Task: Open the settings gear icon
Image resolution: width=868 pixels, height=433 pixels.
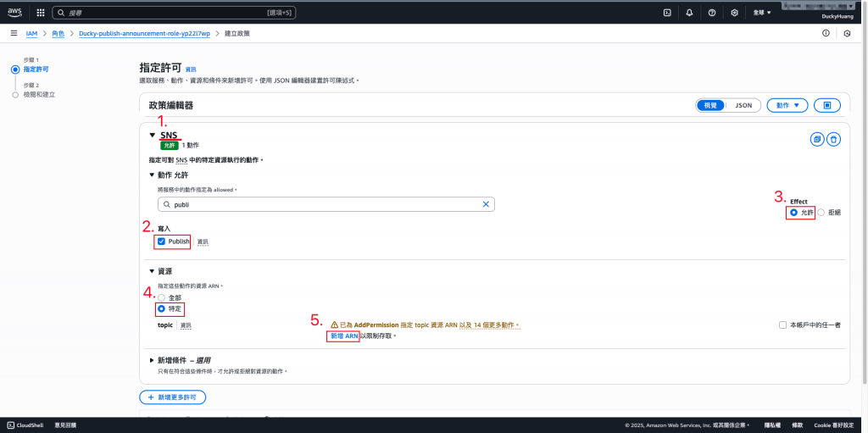Action: coord(735,12)
